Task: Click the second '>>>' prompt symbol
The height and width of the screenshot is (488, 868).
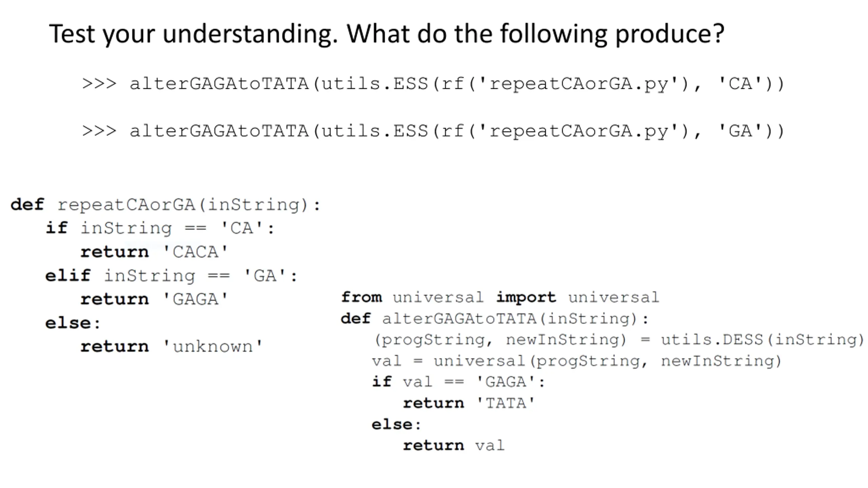Action: point(99,131)
